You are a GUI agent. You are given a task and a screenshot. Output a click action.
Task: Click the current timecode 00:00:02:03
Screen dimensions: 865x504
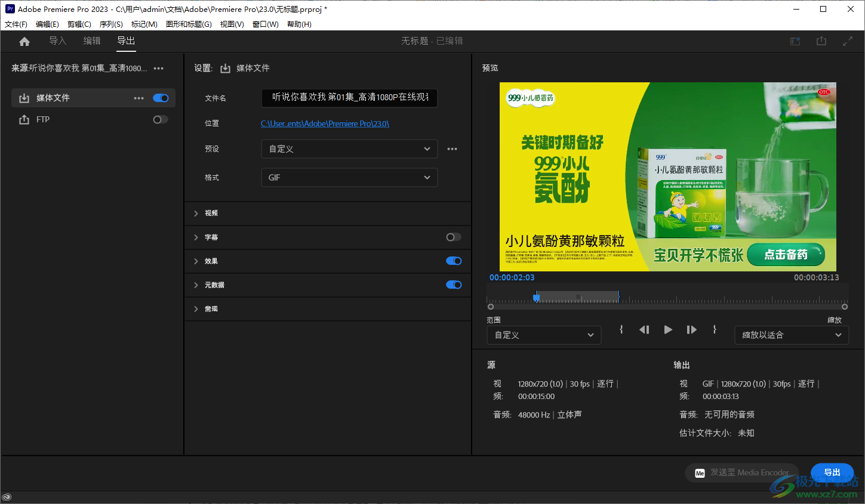pyautogui.click(x=512, y=277)
